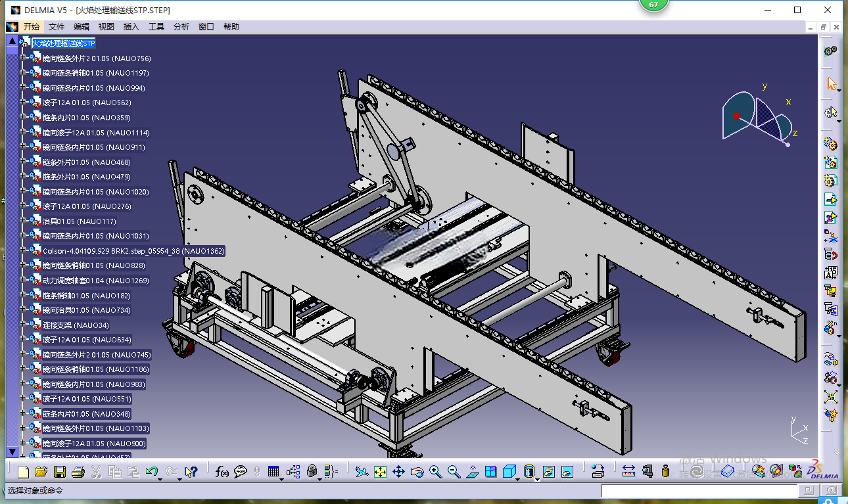Click the Fit All In icon
Screen dimensions: 848x504
tap(380, 471)
